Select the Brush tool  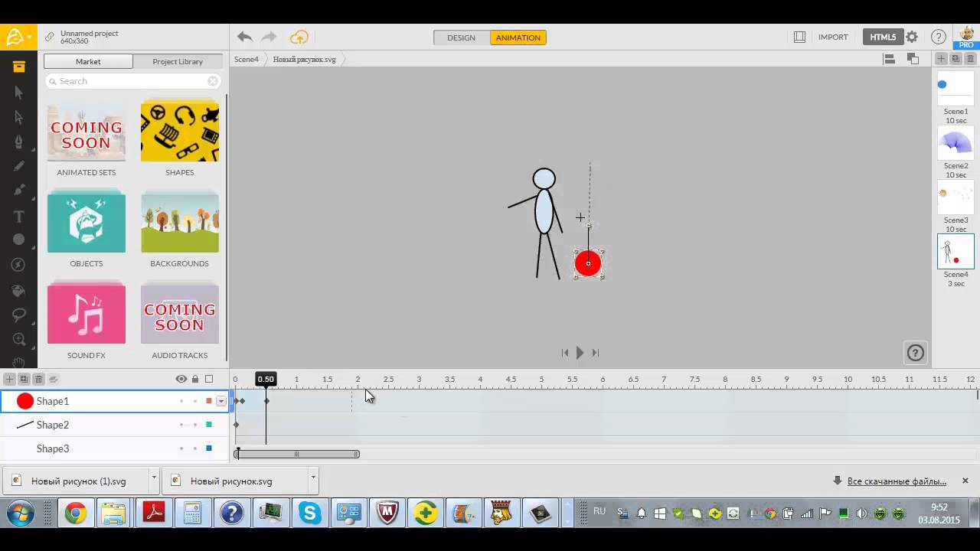pos(18,191)
